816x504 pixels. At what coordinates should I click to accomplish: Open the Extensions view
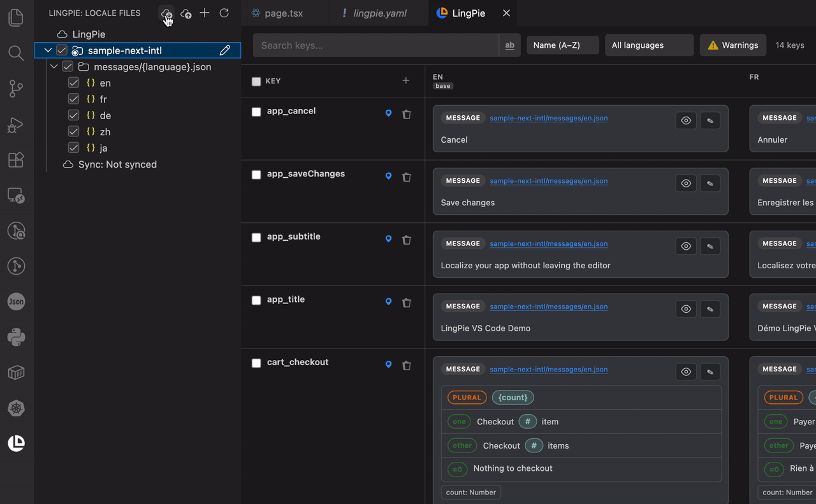click(16, 159)
